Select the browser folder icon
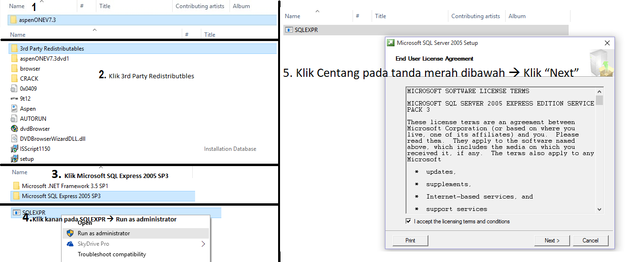This screenshot has height=262, width=644. (14, 69)
